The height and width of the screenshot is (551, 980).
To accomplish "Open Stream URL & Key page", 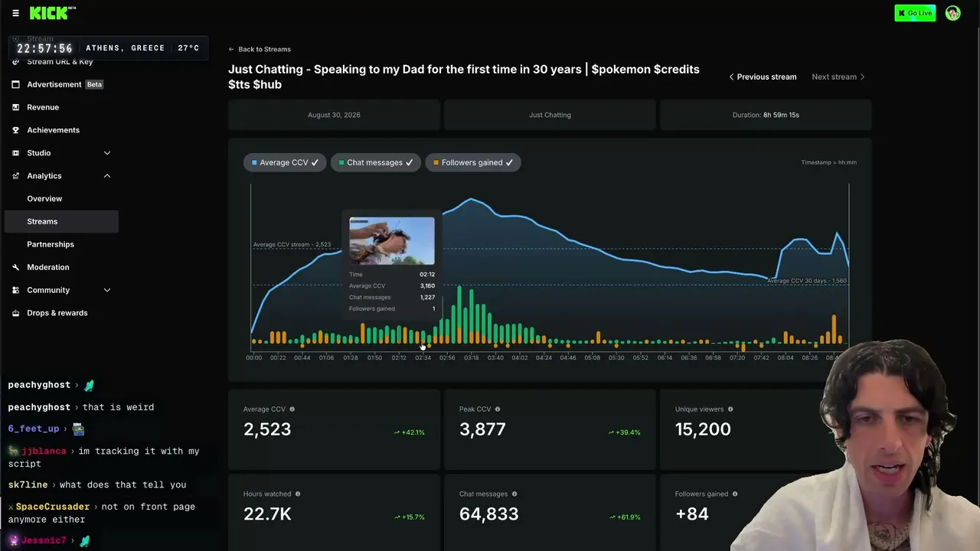I will 60,61.
